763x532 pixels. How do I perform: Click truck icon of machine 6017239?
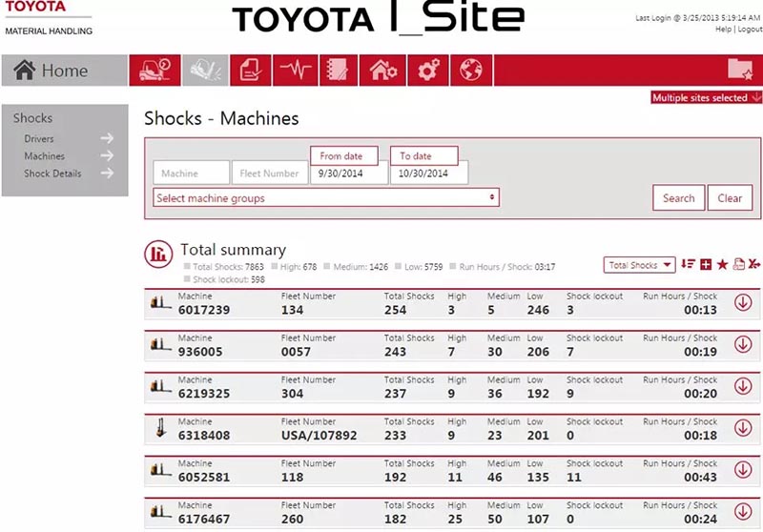(x=160, y=303)
